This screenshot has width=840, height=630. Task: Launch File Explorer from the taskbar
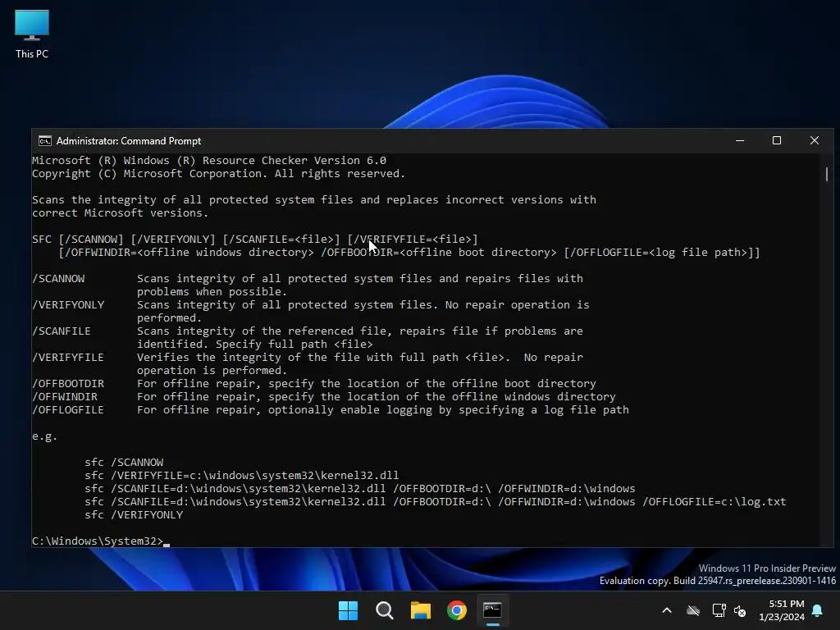pyautogui.click(x=421, y=610)
